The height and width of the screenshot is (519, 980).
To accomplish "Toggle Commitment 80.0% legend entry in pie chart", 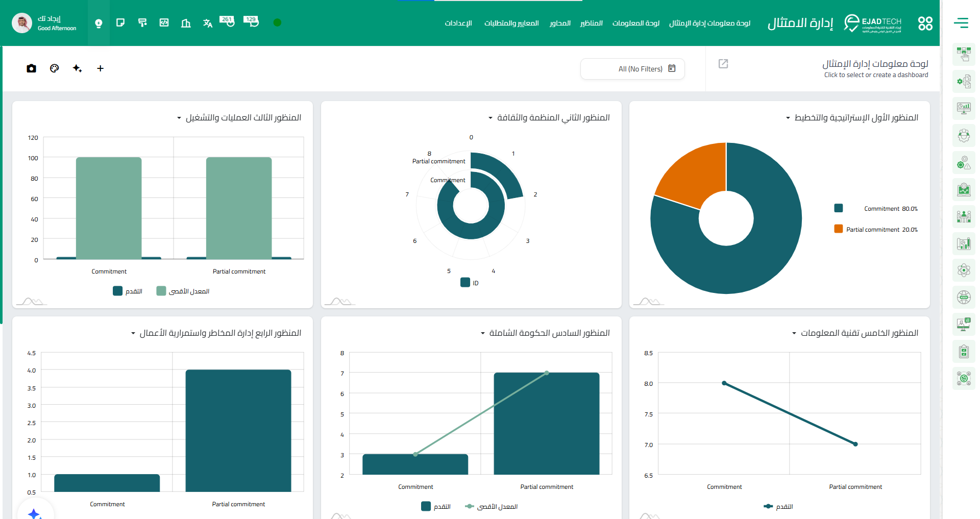I will tap(876, 208).
